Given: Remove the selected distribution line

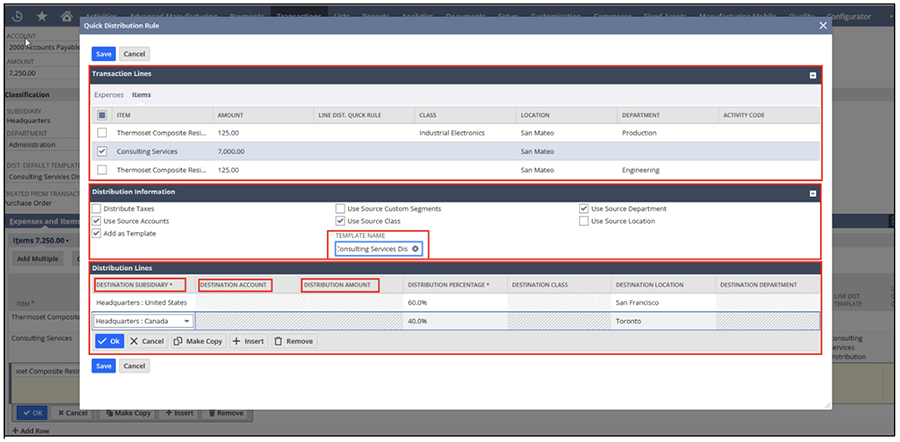Looking at the screenshot, I should tap(294, 341).
